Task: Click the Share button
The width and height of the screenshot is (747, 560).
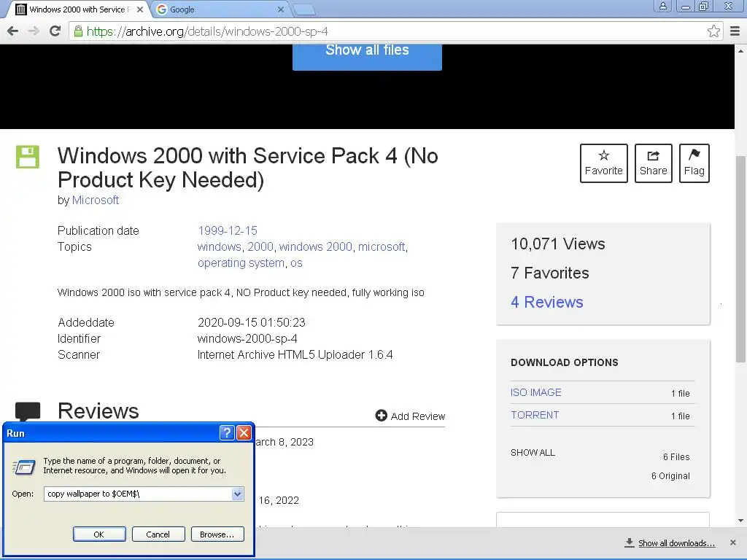Action: coord(653,163)
